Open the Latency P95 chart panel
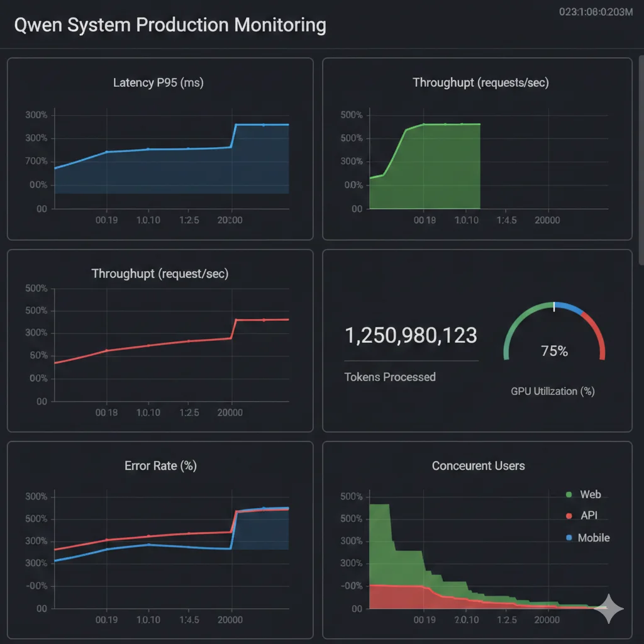 pos(160,148)
